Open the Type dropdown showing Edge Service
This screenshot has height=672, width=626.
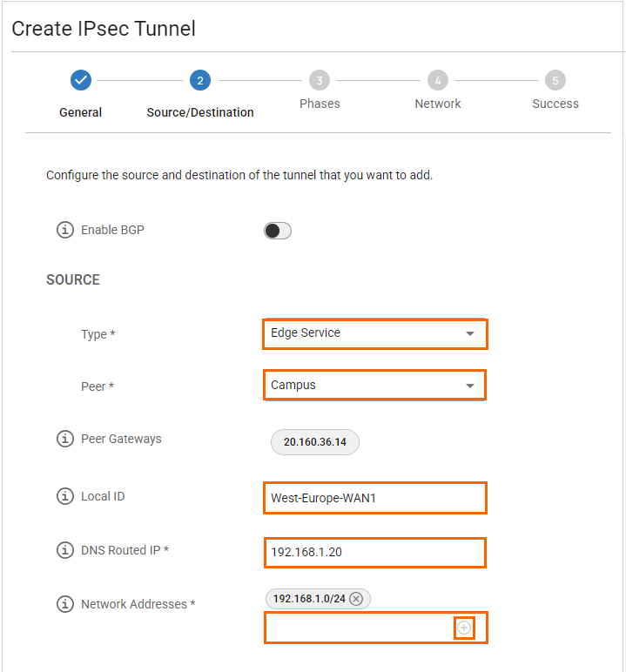pos(374,333)
